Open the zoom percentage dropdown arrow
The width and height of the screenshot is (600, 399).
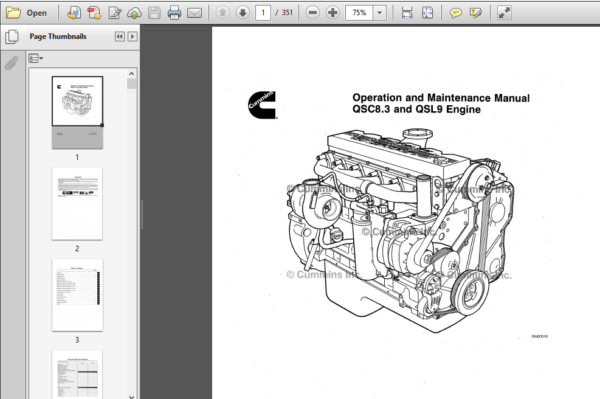379,13
